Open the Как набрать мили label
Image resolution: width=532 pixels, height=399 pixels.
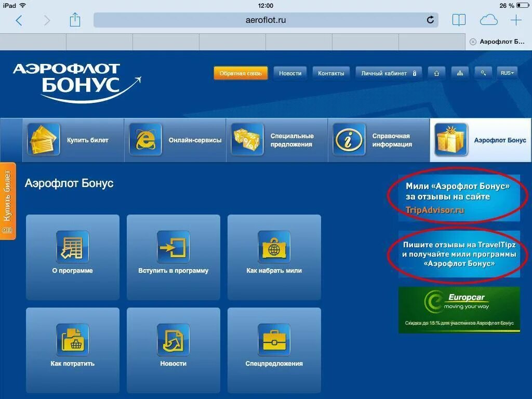tap(274, 271)
